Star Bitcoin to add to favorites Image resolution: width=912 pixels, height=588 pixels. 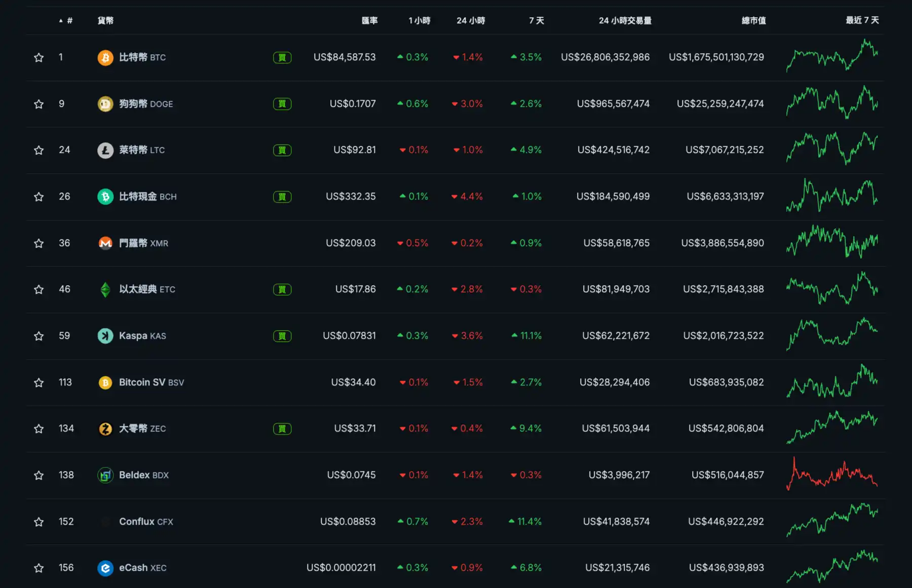39,57
